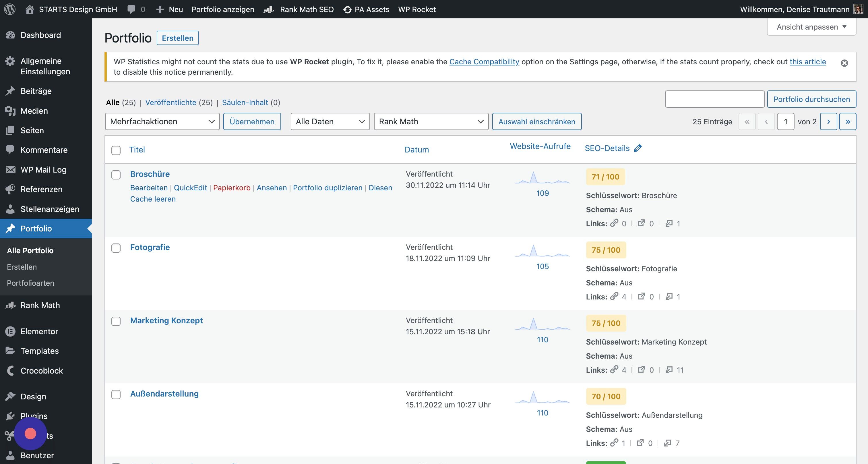Click the Medien media icon
This screenshot has height=464, width=868.
click(x=10, y=111)
